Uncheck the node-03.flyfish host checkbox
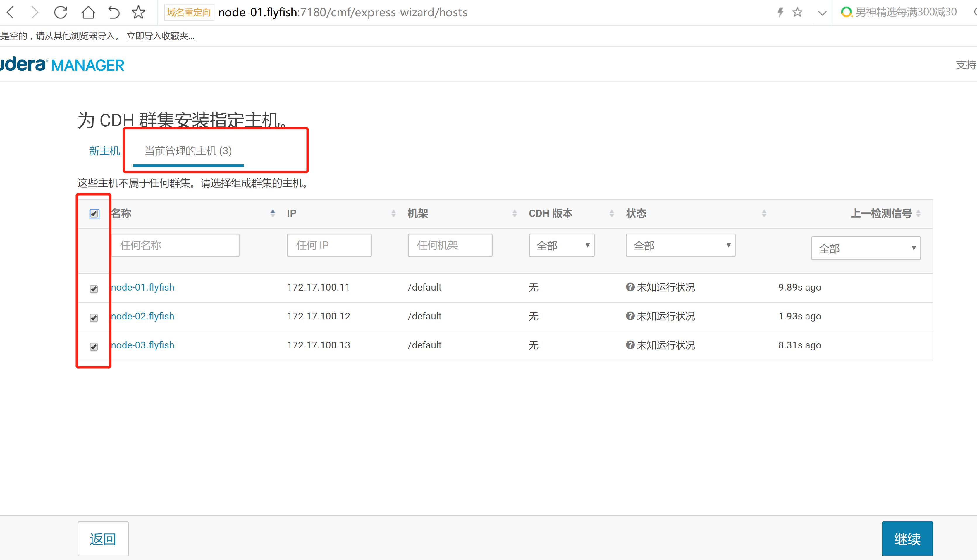 (x=94, y=347)
